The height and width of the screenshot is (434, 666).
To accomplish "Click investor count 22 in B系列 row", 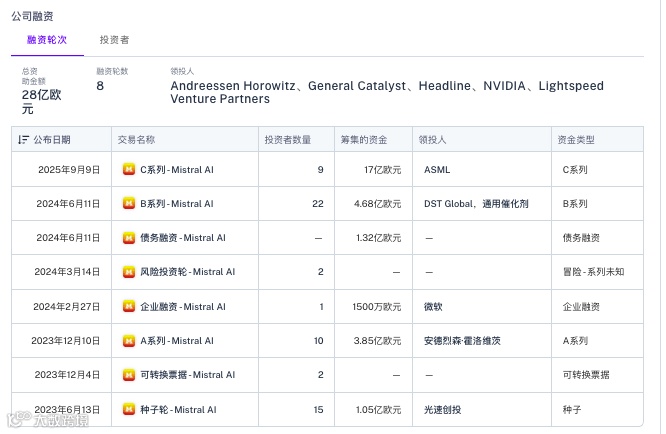I will [318, 204].
